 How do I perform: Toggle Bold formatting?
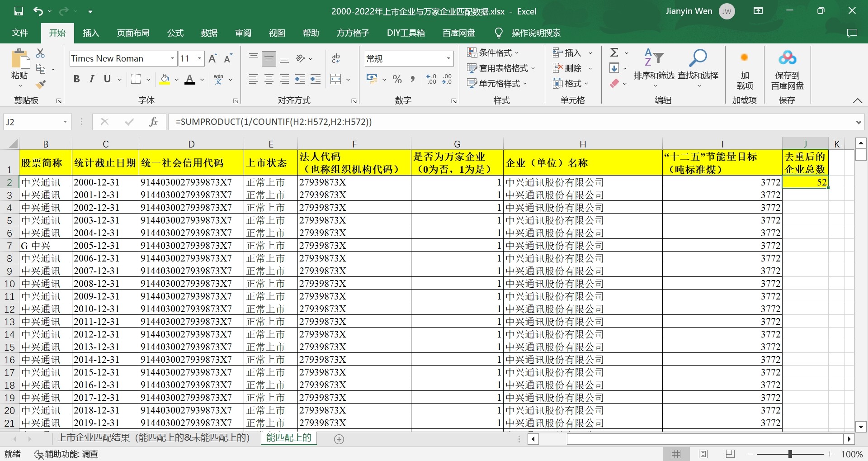point(77,80)
